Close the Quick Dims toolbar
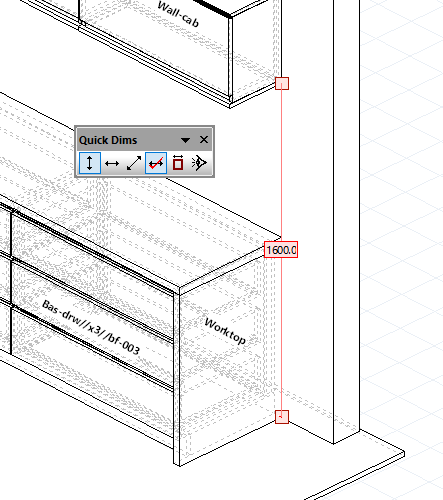Image resolution: width=443 pixels, height=500 pixels. [x=204, y=140]
